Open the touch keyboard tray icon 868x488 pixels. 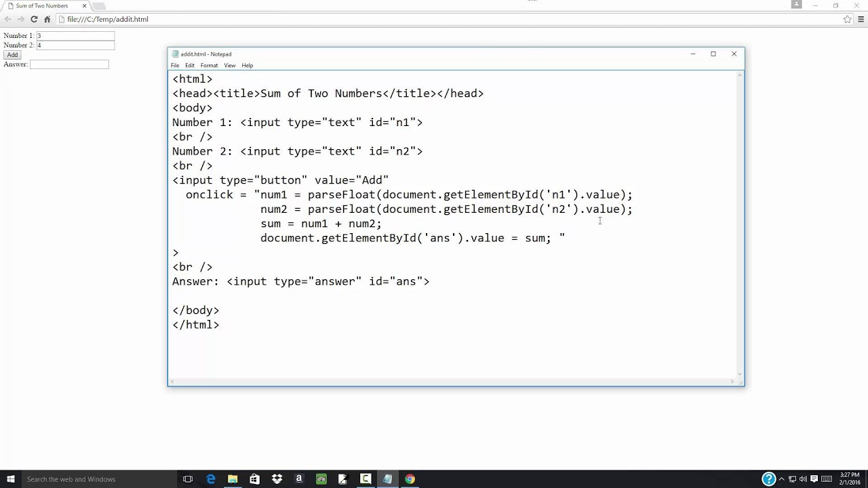(827, 479)
